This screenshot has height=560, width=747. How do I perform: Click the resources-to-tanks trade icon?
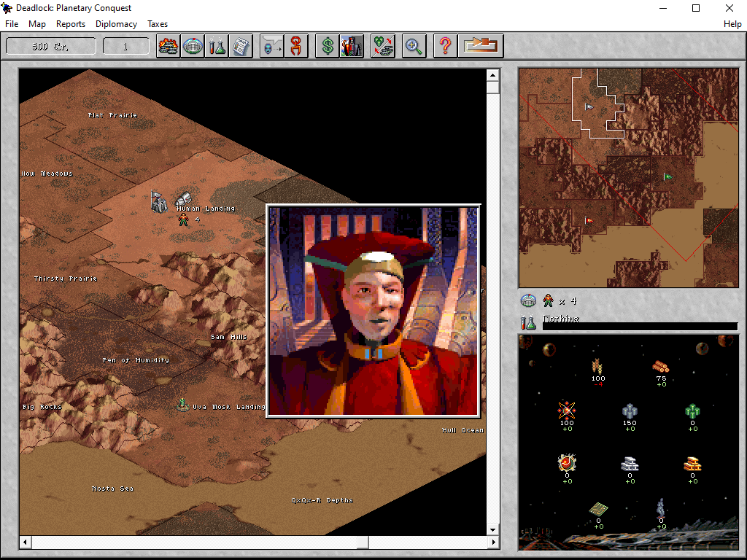tap(383, 46)
